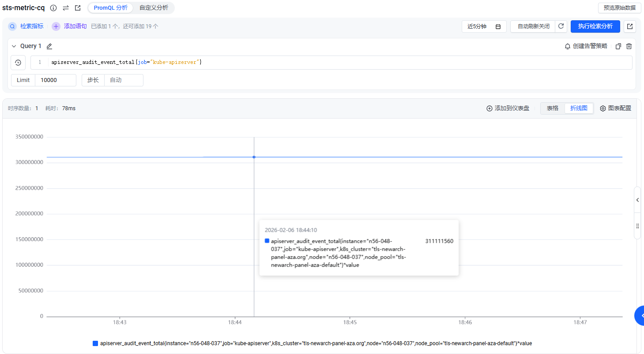This screenshot has height=354, width=644.
Task: Select the PromQL 分析 tab
Action: tap(110, 8)
